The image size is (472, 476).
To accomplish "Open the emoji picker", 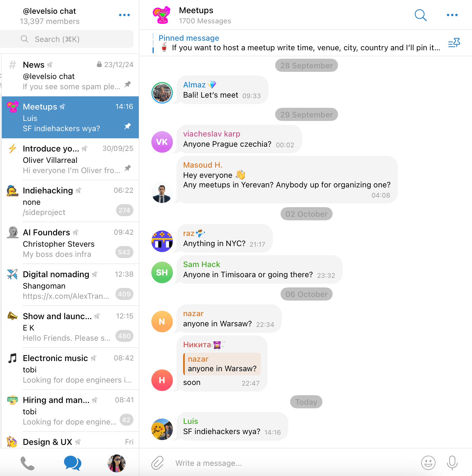I will click(428, 463).
